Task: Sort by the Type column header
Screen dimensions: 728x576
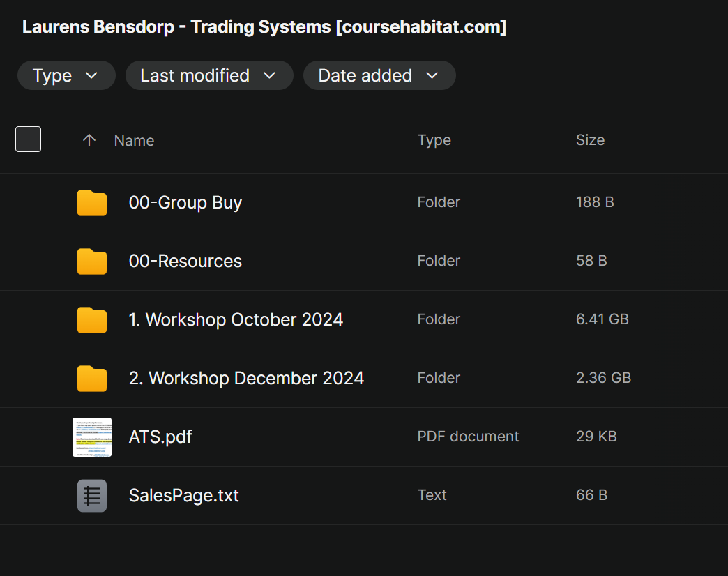Action: click(x=434, y=140)
